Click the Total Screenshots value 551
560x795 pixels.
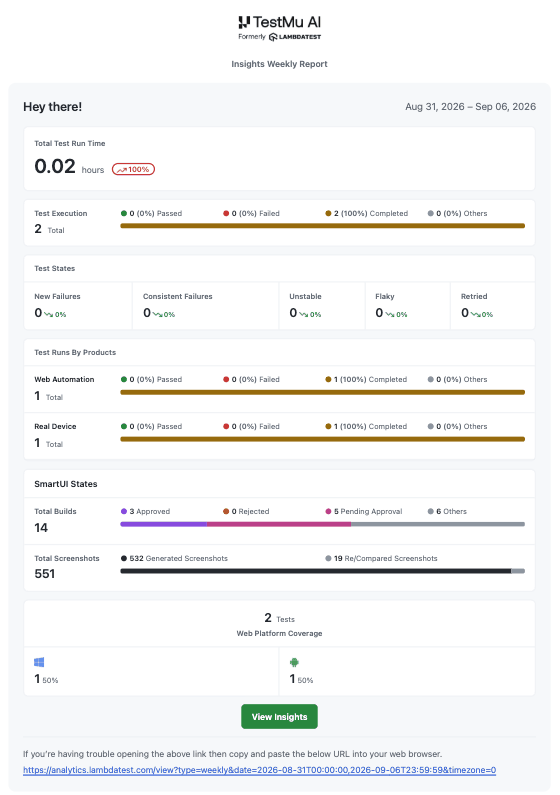tap(45, 574)
